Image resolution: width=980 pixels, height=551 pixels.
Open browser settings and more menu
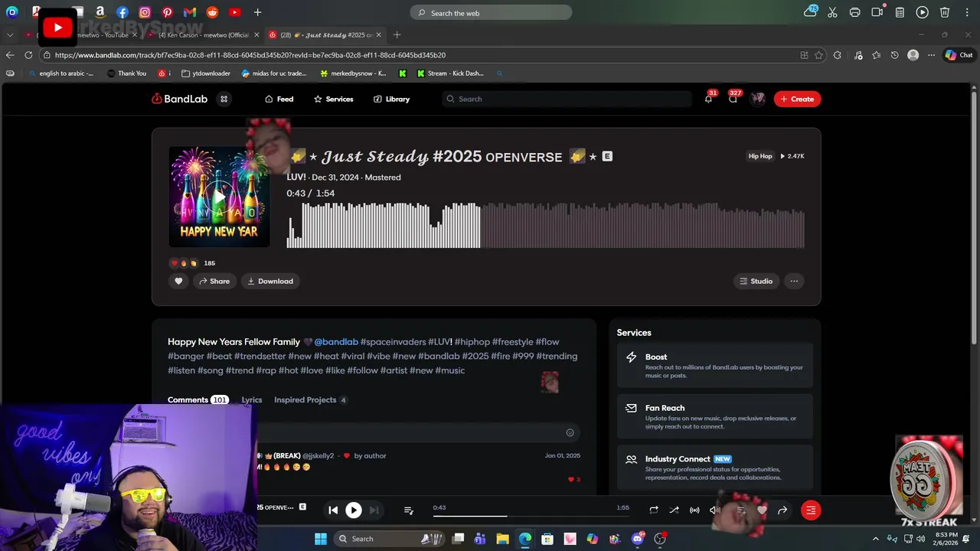(x=931, y=55)
